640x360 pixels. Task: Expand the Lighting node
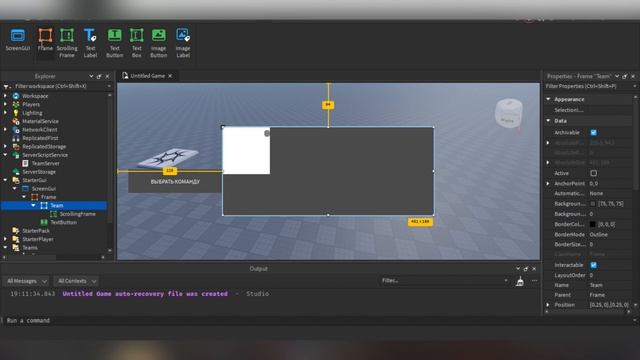point(5,113)
